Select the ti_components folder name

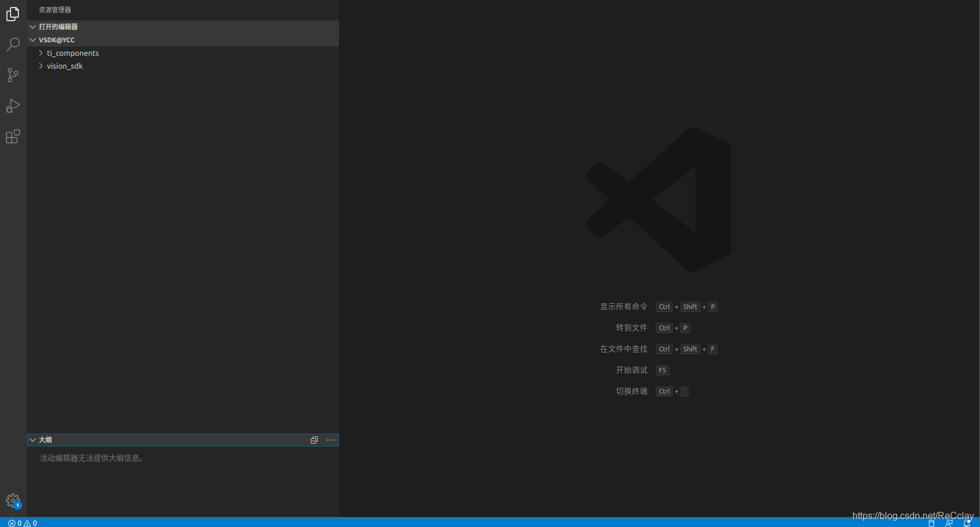pyautogui.click(x=73, y=53)
